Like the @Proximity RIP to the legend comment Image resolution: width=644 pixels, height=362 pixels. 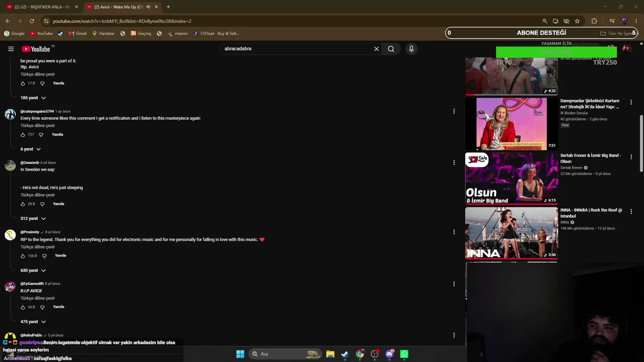[x=23, y=256]
